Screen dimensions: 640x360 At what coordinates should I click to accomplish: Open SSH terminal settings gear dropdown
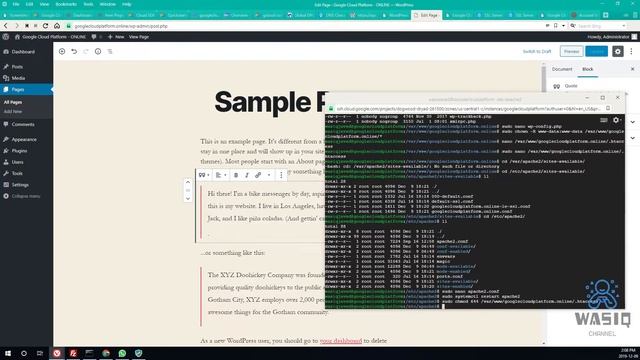616,120
